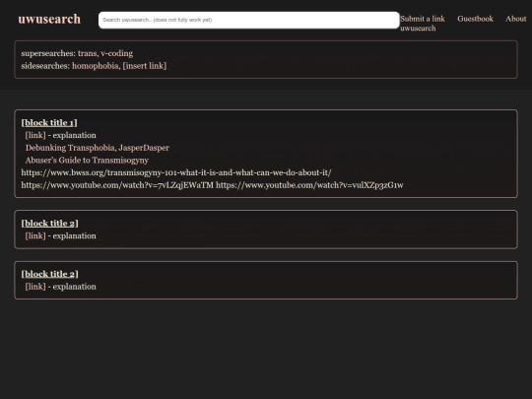Image resolution: width=532 pixels, height=399 pixels.
Task: Focus the Search uwusearch input field
Action: pos(248,20)
